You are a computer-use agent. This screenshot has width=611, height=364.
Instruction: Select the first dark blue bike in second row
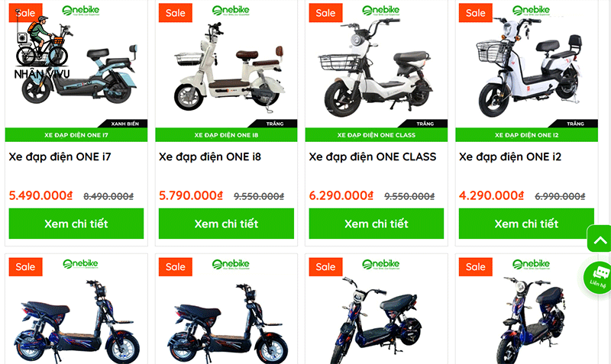point(74,321)
